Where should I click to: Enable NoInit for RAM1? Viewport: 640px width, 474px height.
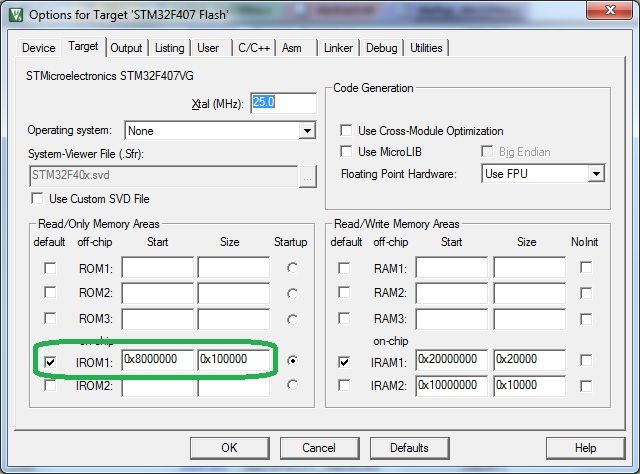click(x=586, y=267)
